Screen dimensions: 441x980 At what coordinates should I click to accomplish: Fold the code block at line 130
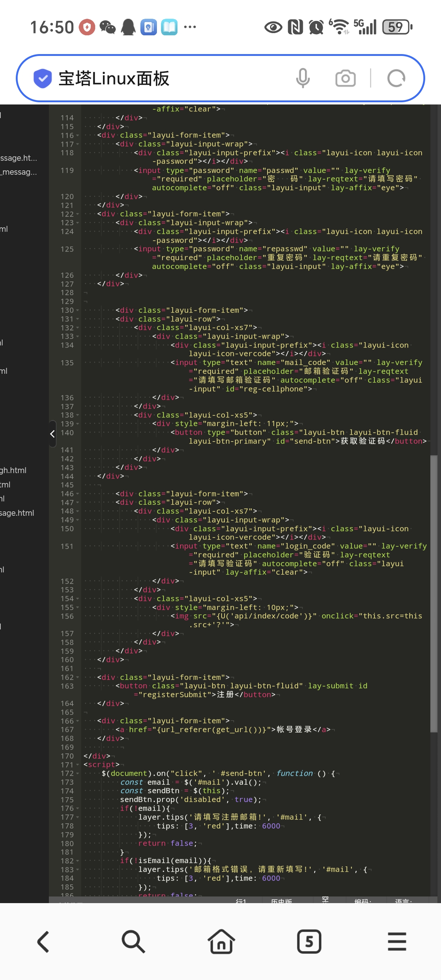(x=78, y=310)
